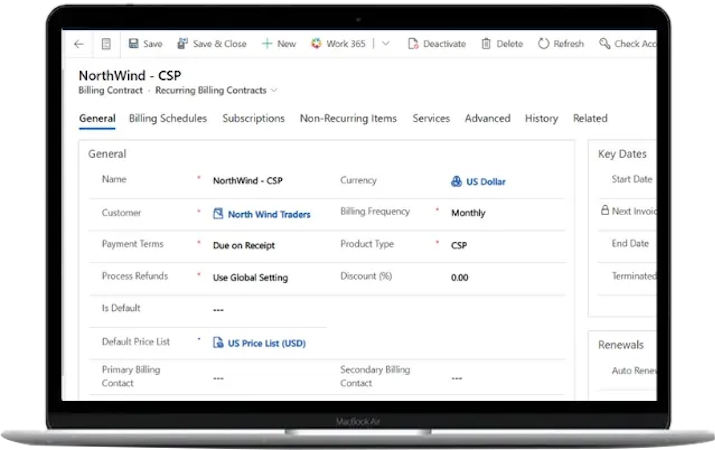The width and height of the screenshot is (715, 450).
Task: Click the Key Dates section heading
Action: pyautogui.click(x=622, y=154)
